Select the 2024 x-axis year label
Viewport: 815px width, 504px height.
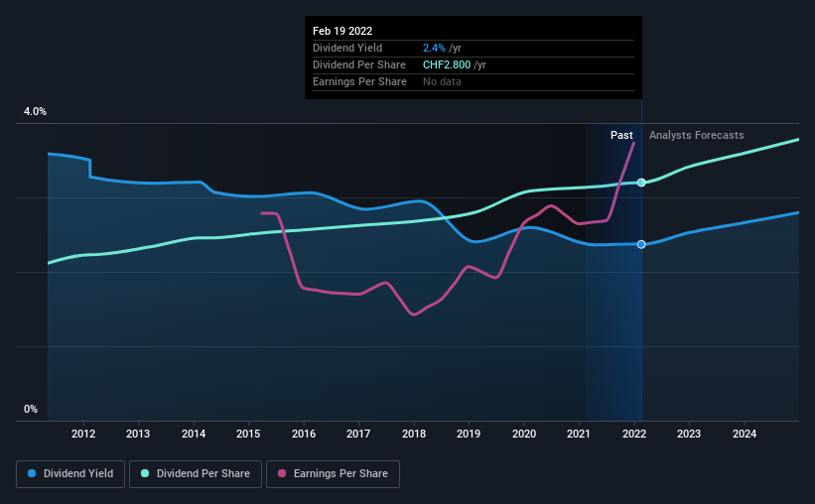[x=745, y=434]
